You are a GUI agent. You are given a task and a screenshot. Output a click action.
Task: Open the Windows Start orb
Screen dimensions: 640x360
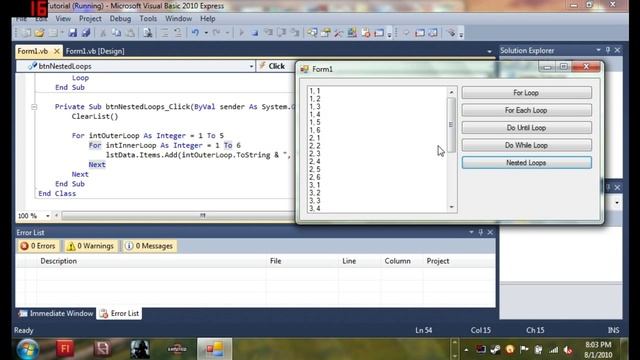coord(28,349)
